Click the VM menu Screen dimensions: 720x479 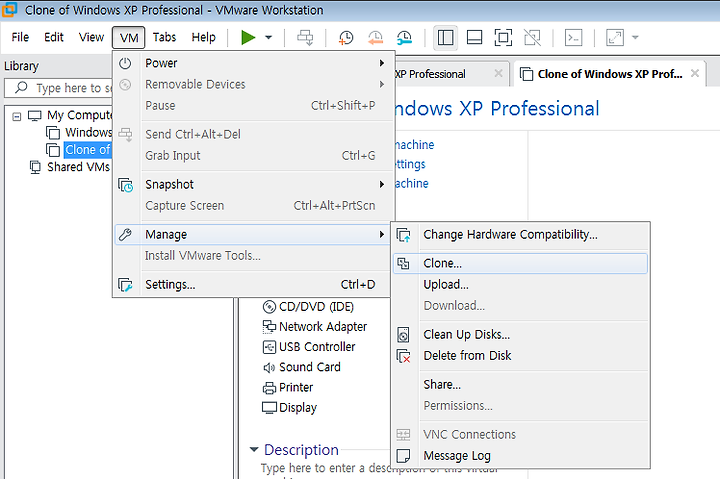129,38
